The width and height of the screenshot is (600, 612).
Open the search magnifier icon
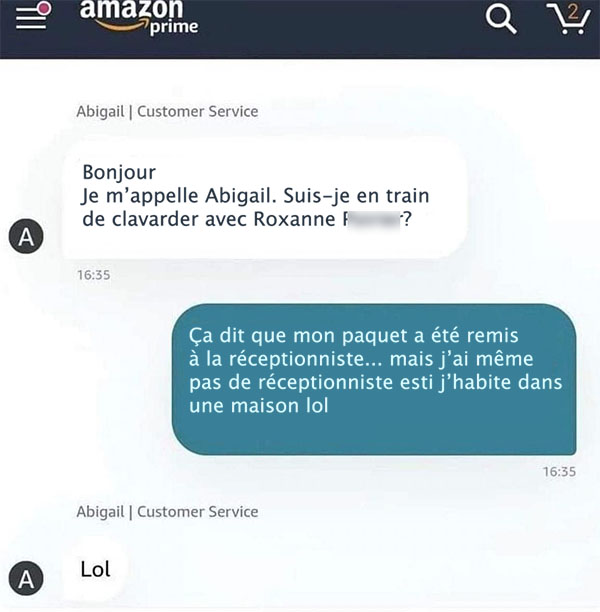tap(501, 19)
